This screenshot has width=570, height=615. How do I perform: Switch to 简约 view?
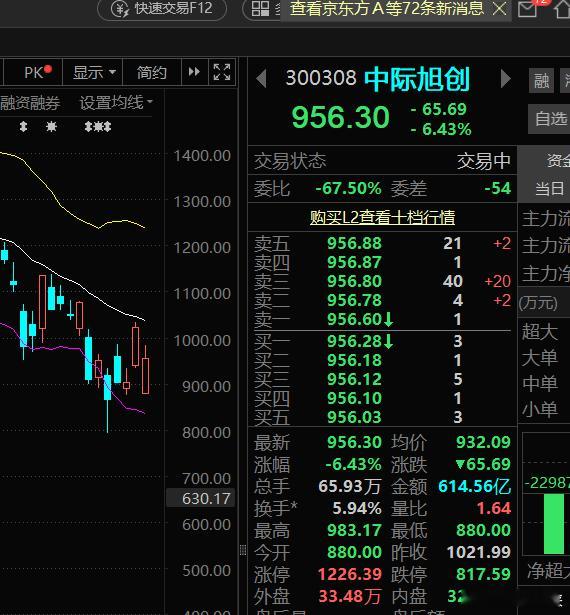pos(152,73)
